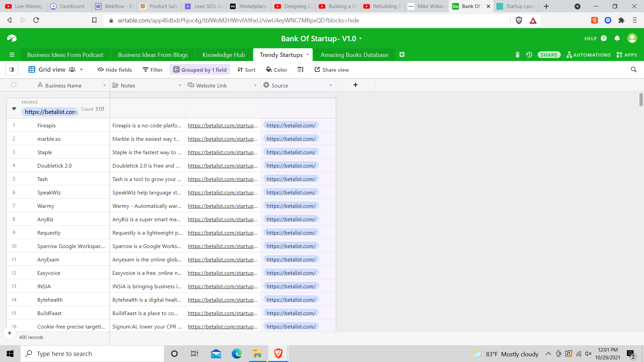Click the SHARE button
644x362 pixels.
pyautogui.click(x=549, y=55)
